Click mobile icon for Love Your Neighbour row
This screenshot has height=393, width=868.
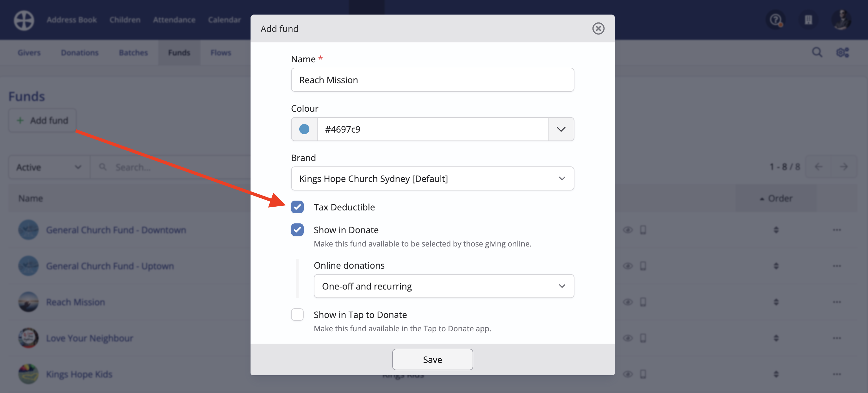pyautogui.click(x=643, y=338)
